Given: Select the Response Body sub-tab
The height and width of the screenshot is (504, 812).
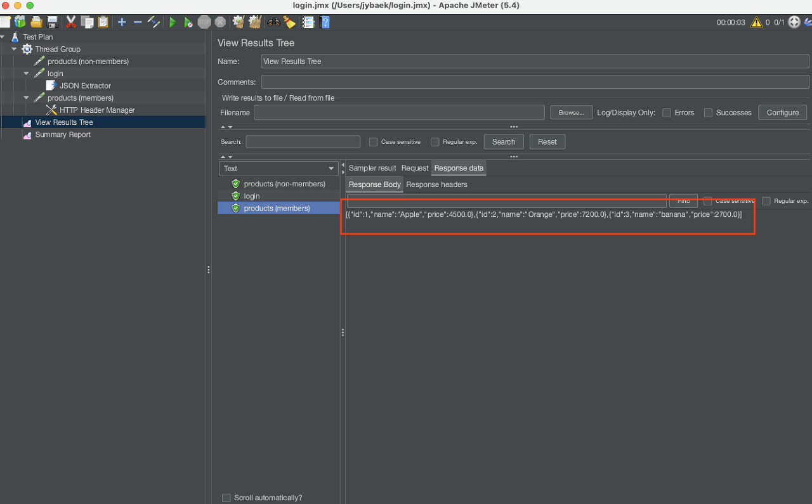Looking at the screenshot, I should [x=375, y=184].
